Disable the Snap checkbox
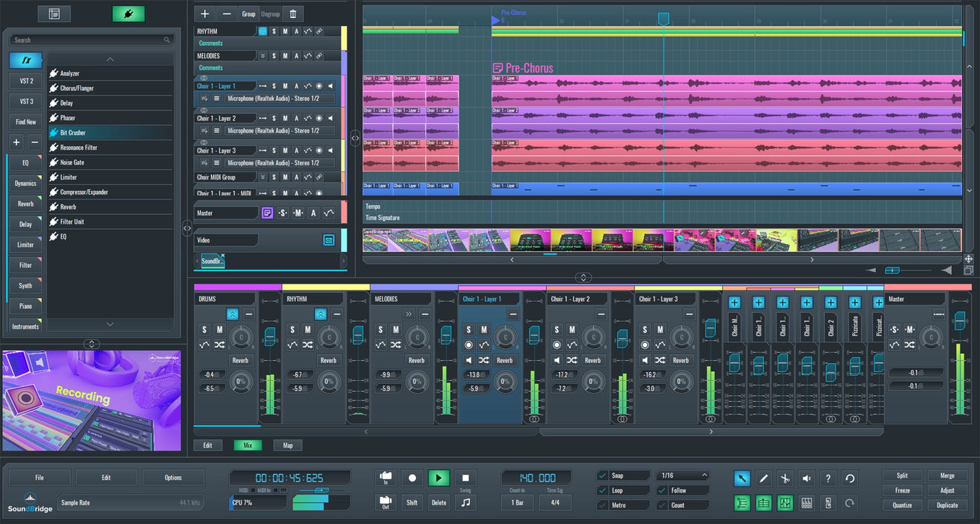Viewport: 980px width, 524px height. point(603,475)
